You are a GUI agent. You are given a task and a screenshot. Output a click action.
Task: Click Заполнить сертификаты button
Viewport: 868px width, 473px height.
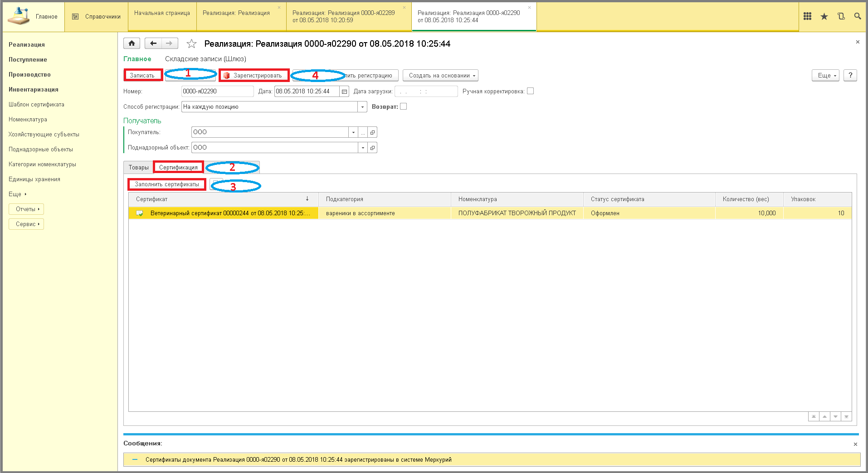(x=167, y=184)
